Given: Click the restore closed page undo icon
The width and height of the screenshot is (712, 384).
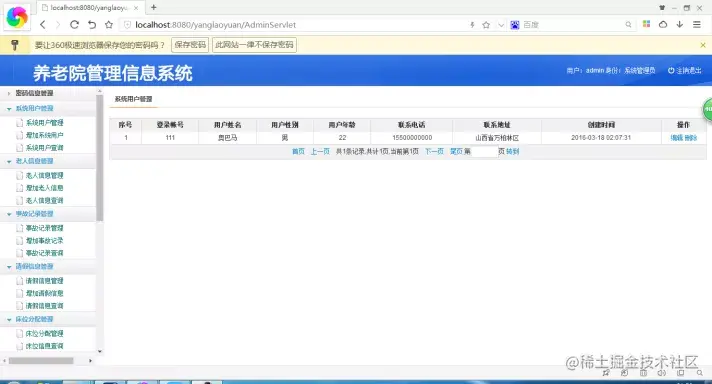Looking at the screenshot, I should tap(92, 25).
